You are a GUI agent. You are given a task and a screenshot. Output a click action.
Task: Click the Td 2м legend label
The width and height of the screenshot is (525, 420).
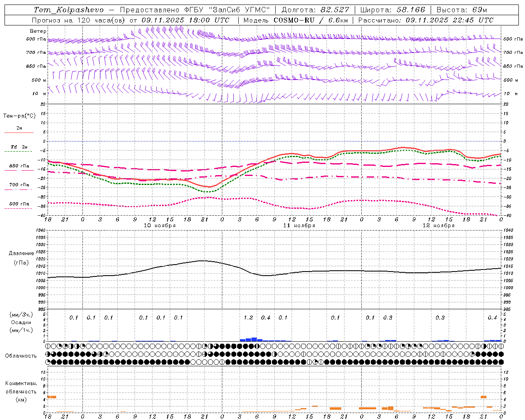click(x=19, y=147)
